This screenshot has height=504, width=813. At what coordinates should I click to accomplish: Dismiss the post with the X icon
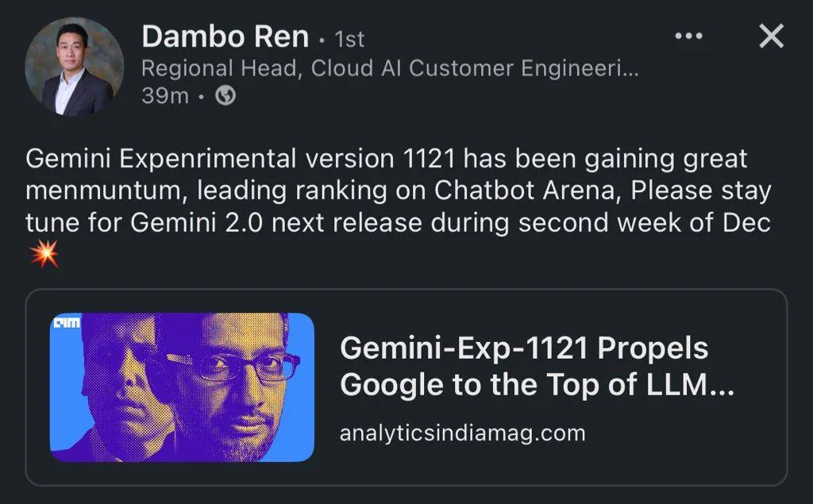(772, 36)
